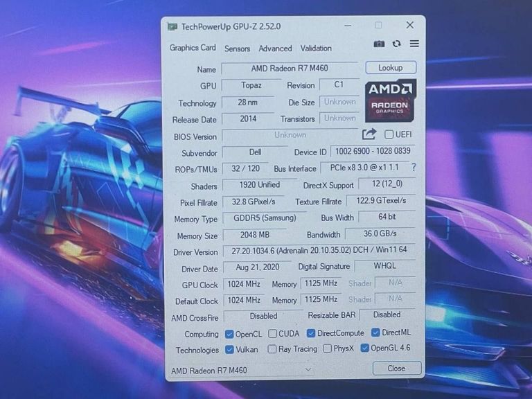
Task: Click the Shaders value 1920 Unified
Action: click(260, 184)
